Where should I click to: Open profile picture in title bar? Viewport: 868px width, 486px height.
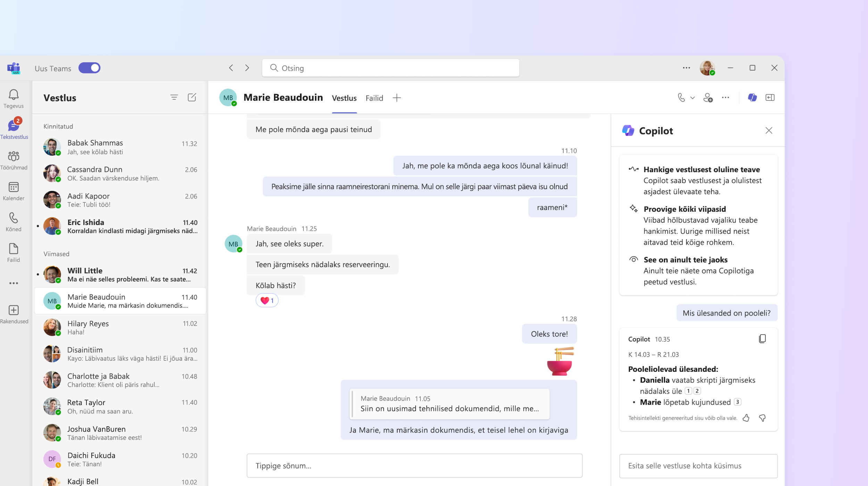(707, 68)
